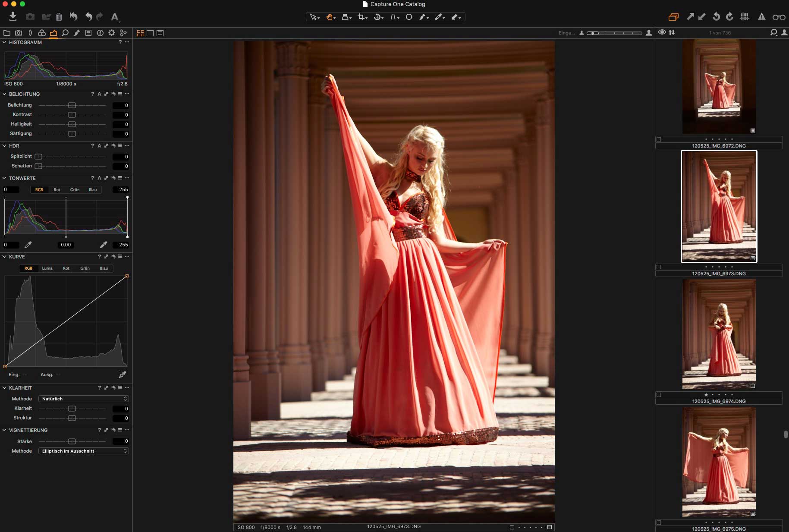Toggle the browser eye visibility icon
Screen dimensions: 789x532
pos(662,32)
